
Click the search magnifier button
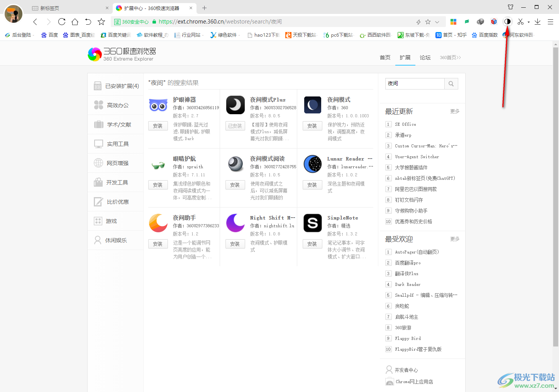(x=451, y=84)
